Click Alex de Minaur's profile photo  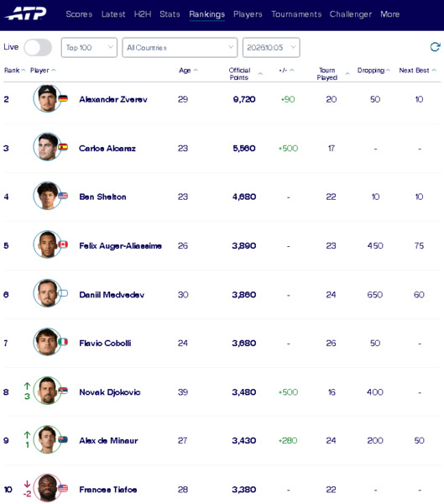pyautogui.click(x=47, y=439)
